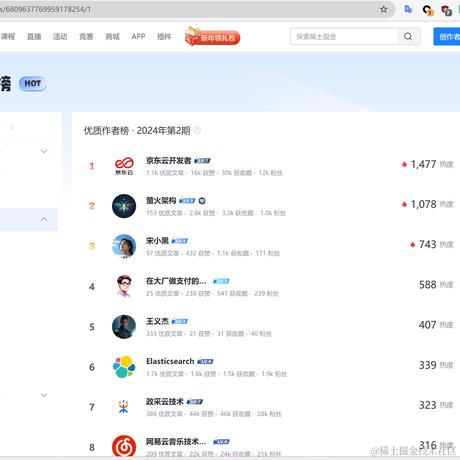Click 王义杰 level badge
460x460 pixels.
pyautogui.click(x=180, y=321)
